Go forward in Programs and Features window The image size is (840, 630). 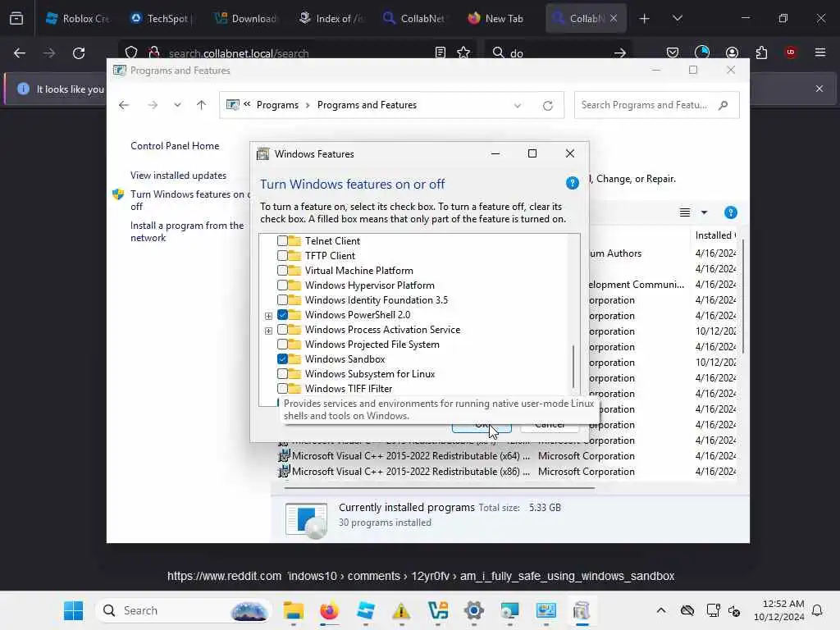tap(153, 105)
